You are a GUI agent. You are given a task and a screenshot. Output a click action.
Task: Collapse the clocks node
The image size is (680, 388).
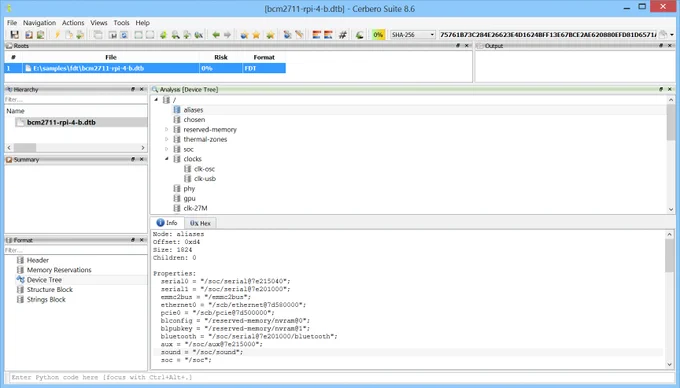[167, 159]
